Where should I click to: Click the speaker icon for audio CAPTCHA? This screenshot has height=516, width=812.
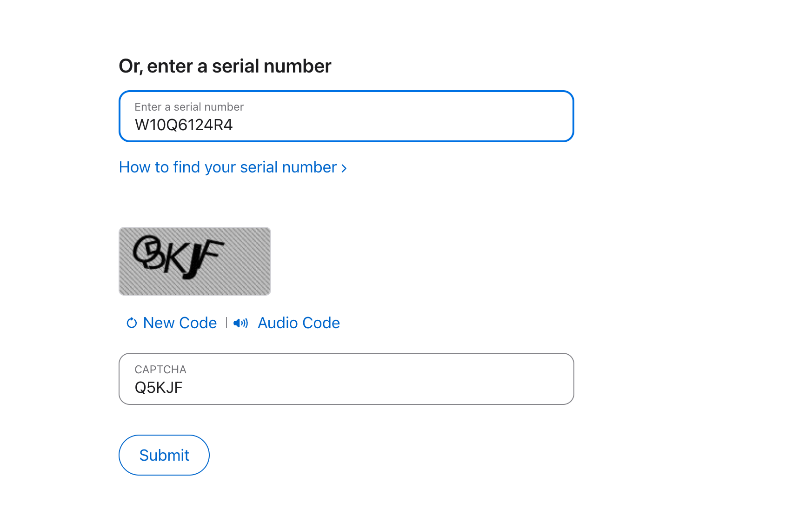(240, 323)
